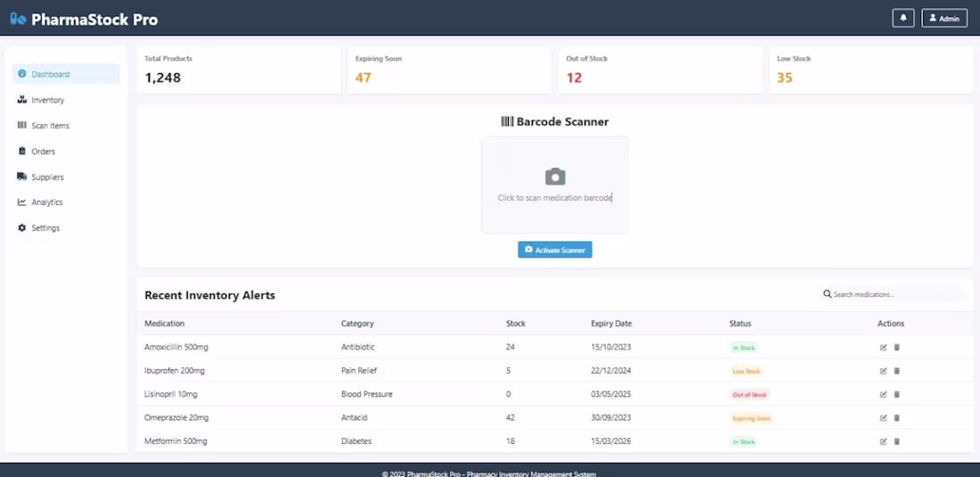Delete the Ibuprofen 200mg row
The width and height of the screenshot is (980, 477).
[x=896, y=371]
